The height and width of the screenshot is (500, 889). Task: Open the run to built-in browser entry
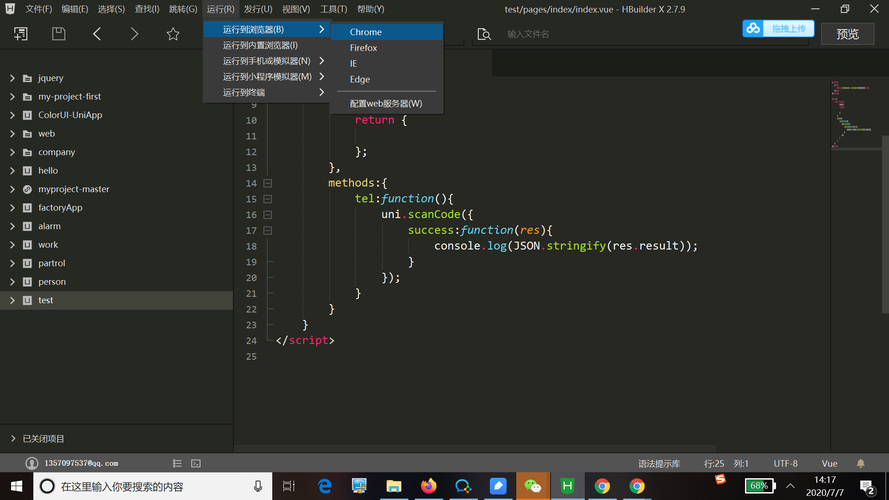point(260,45)
